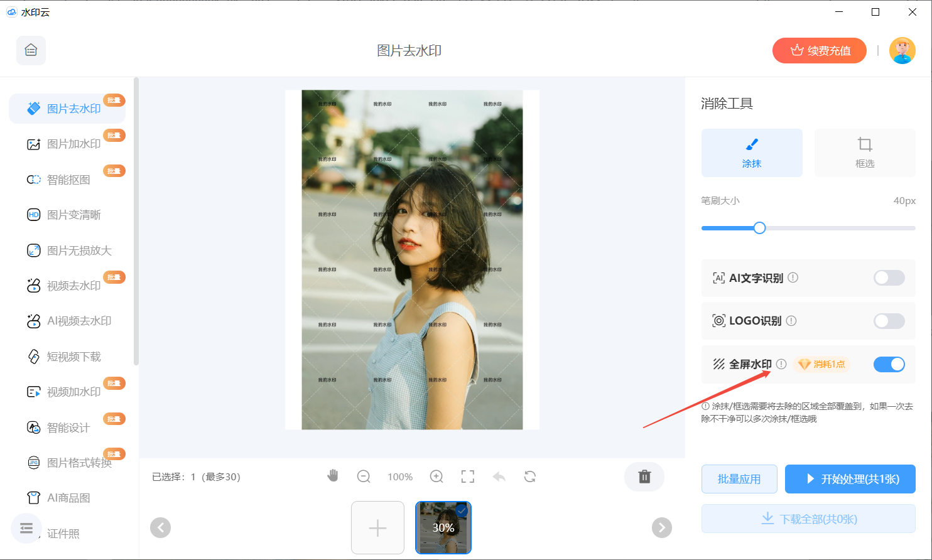Turn on LOGO识别 detection
The width and height of the screenshot is (932, 560).
click(889, 321)
